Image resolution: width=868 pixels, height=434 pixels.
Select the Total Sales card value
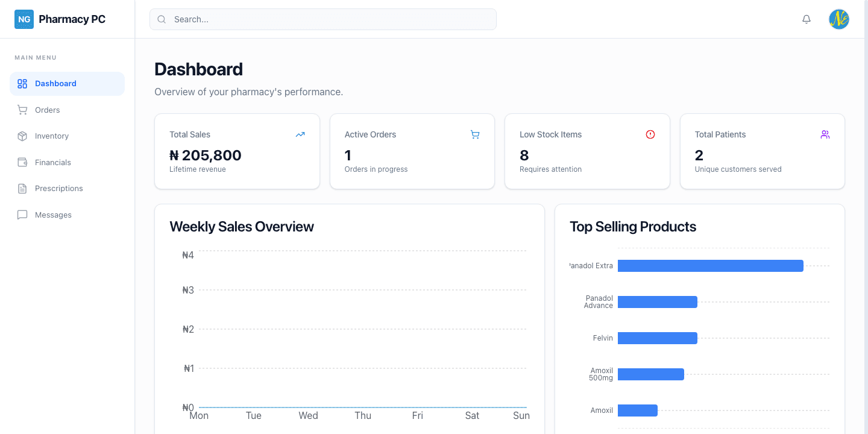pos(206,156)
